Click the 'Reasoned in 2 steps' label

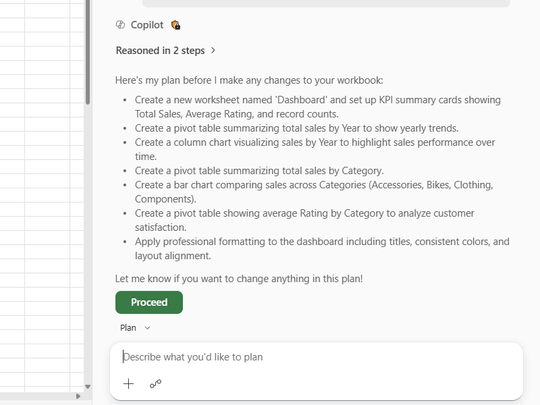click(x=160, y=51)
